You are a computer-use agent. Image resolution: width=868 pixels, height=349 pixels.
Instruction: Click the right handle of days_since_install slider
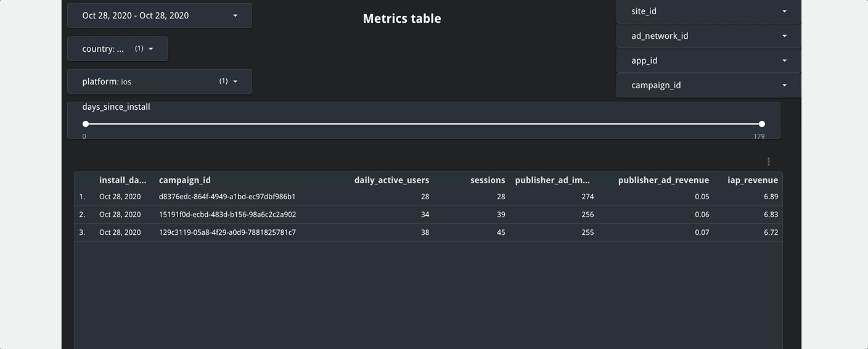(x=762, y=124)
